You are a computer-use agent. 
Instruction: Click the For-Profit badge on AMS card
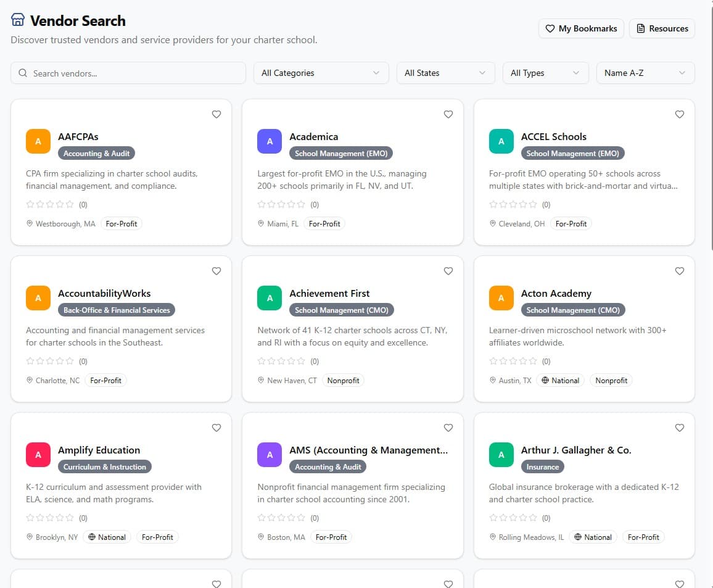[331, 537]
